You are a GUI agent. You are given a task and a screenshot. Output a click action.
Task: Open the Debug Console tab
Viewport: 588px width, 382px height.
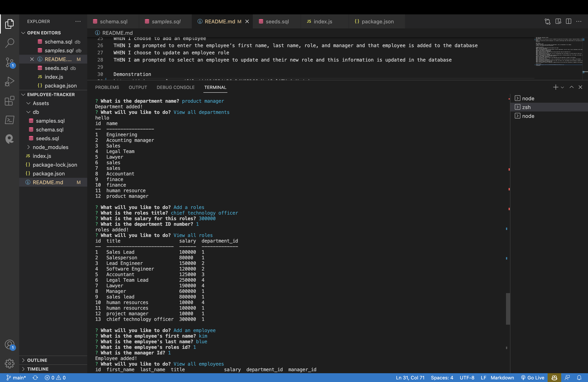click(x=175, y=87)
